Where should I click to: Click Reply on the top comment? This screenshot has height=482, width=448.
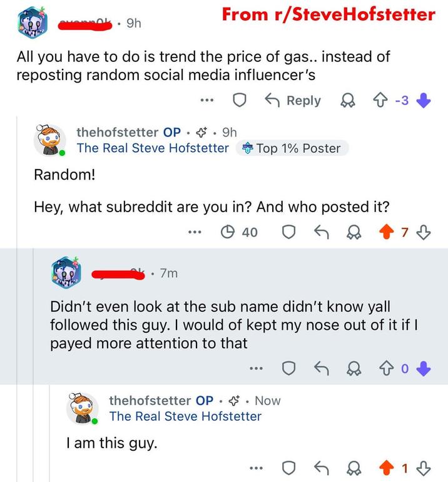[x=295, y=101]
